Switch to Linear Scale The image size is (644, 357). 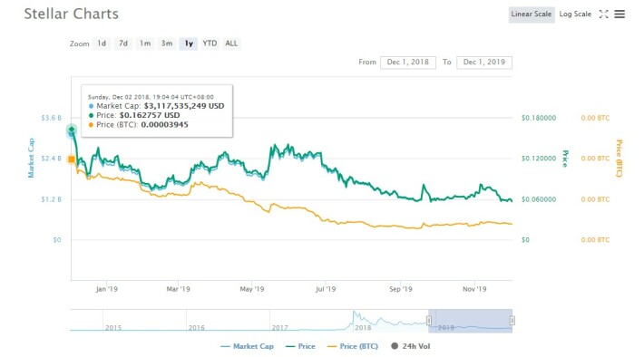point(532,14)
